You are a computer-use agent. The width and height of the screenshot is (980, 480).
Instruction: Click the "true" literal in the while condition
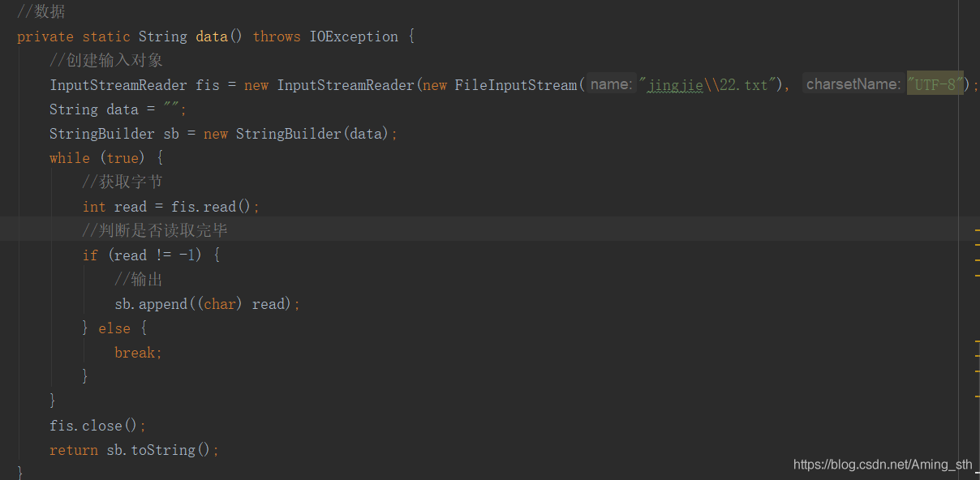pyautogui.click(x=122, y=158)
